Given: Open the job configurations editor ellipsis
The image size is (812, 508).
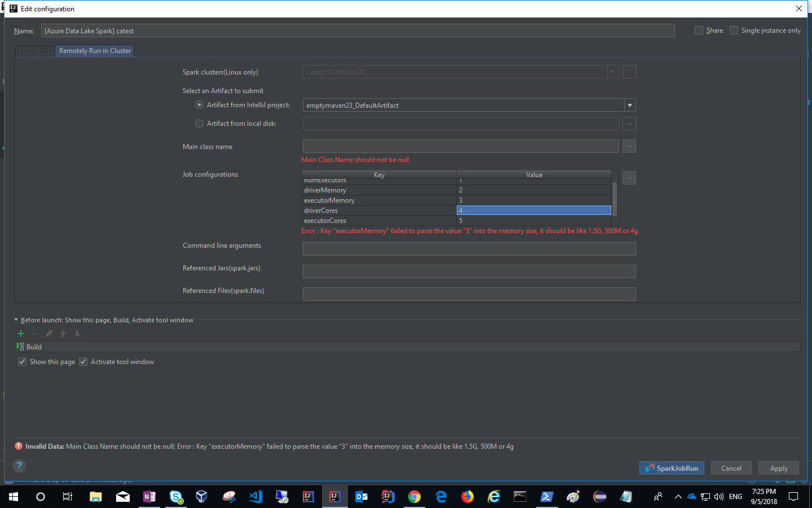Looking at the screenshot, I should [629, 177].
